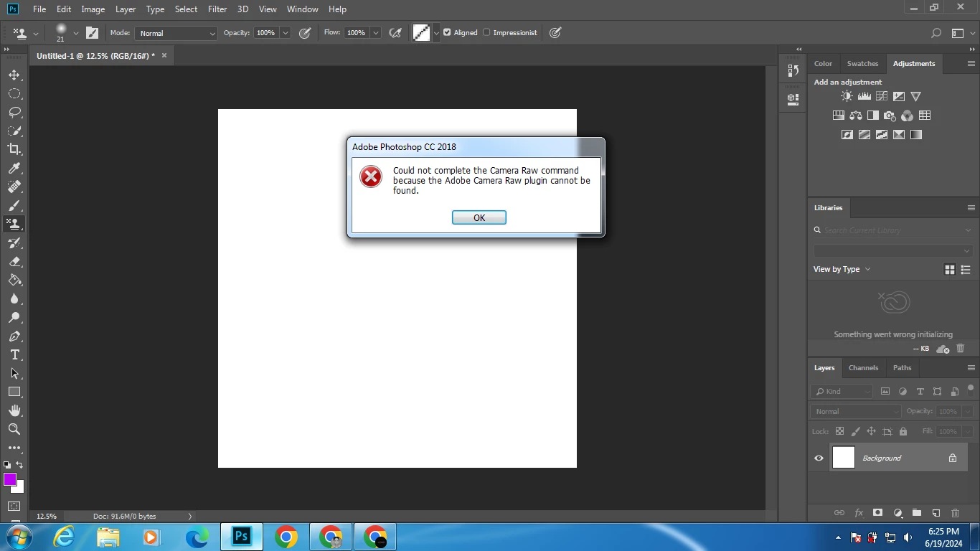Viewport: 980px width, 551px height.
Task: Hide the Background layer visibility eye
Action: tap(819, 458)
